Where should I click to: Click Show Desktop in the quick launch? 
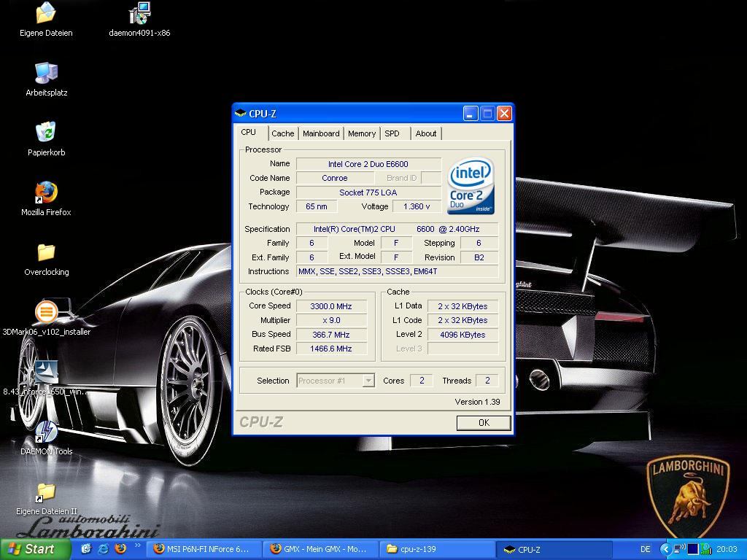(x=86, y=548)
